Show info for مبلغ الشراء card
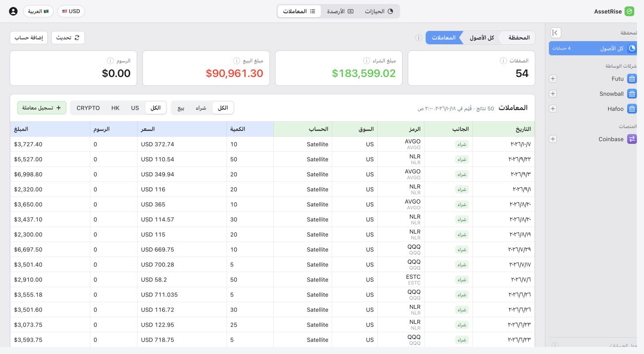Screen dimensions: 644x354 pyautogui.click(x=367, y=61)
